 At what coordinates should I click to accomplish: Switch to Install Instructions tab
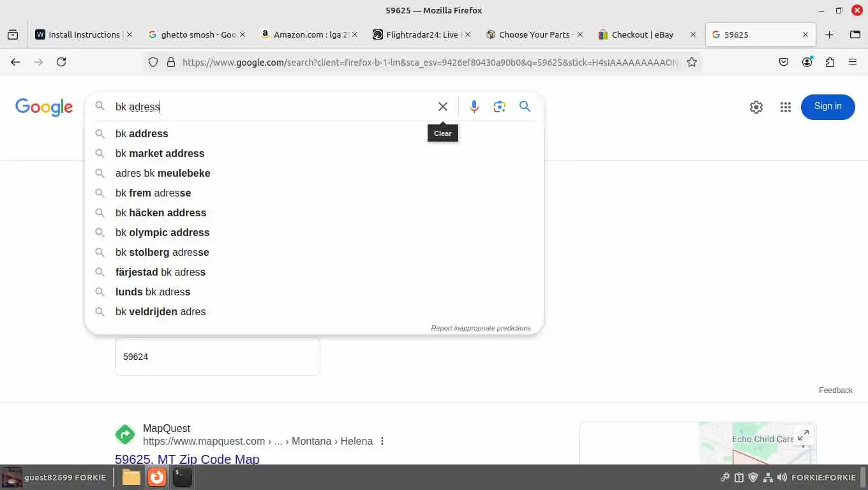[x=84, y=34]
